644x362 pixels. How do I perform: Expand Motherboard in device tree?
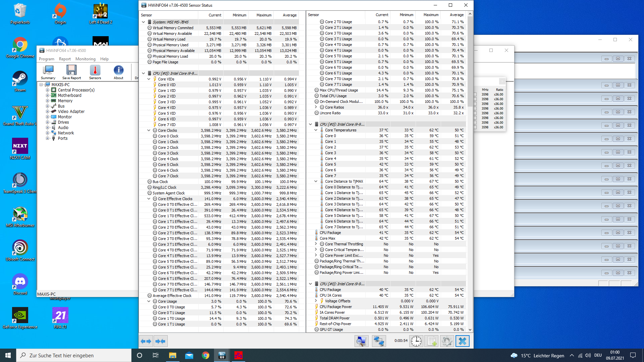tap(47, 96)
